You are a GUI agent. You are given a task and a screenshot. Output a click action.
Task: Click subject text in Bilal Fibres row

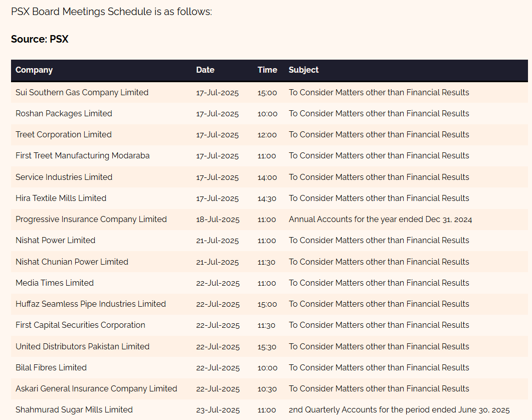[x=379, y=367]
